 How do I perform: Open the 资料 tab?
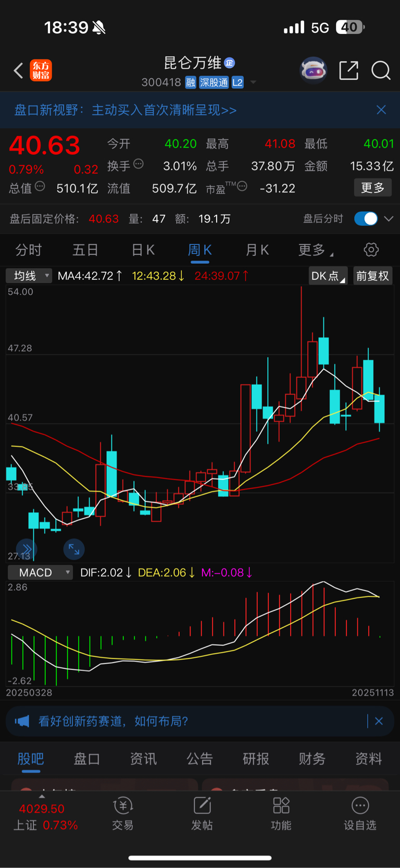click(x=368, y=759)
